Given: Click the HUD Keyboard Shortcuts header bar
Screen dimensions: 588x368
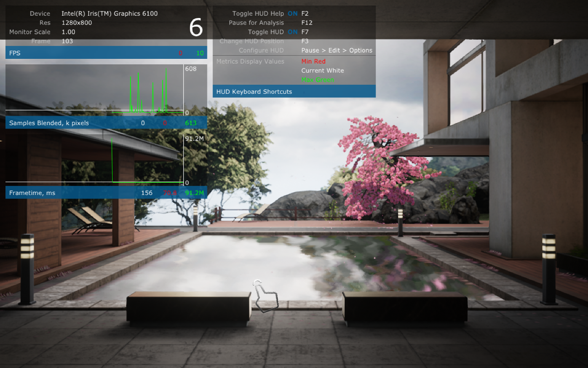Looking at the screenshot, I should 294,91.
